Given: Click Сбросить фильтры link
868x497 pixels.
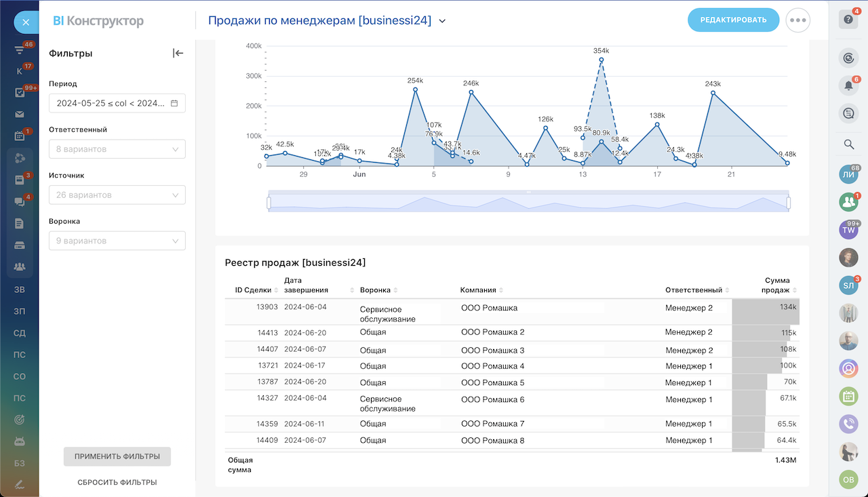Looking at the screenshot, I should (x=117, y=482).
